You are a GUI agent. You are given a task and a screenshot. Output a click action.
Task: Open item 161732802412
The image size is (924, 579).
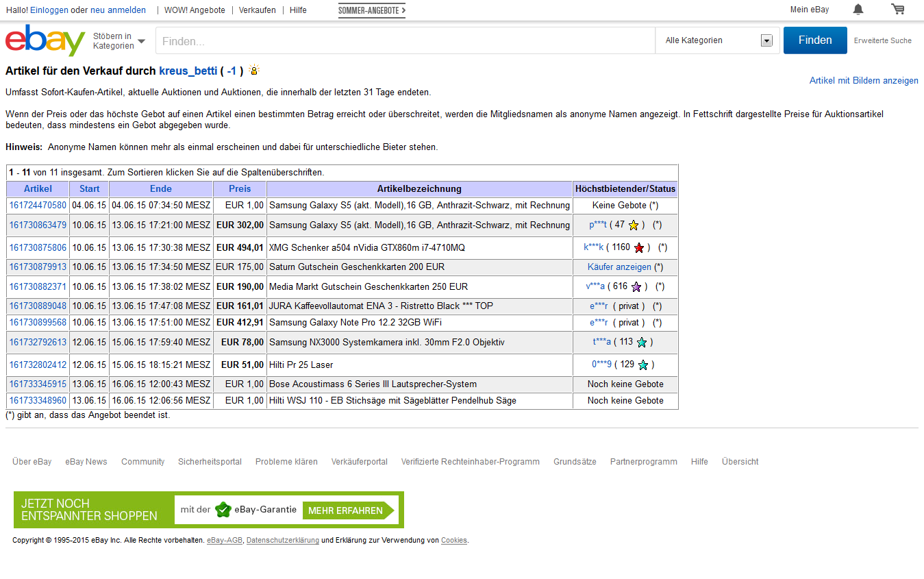(x=38, y=365)
